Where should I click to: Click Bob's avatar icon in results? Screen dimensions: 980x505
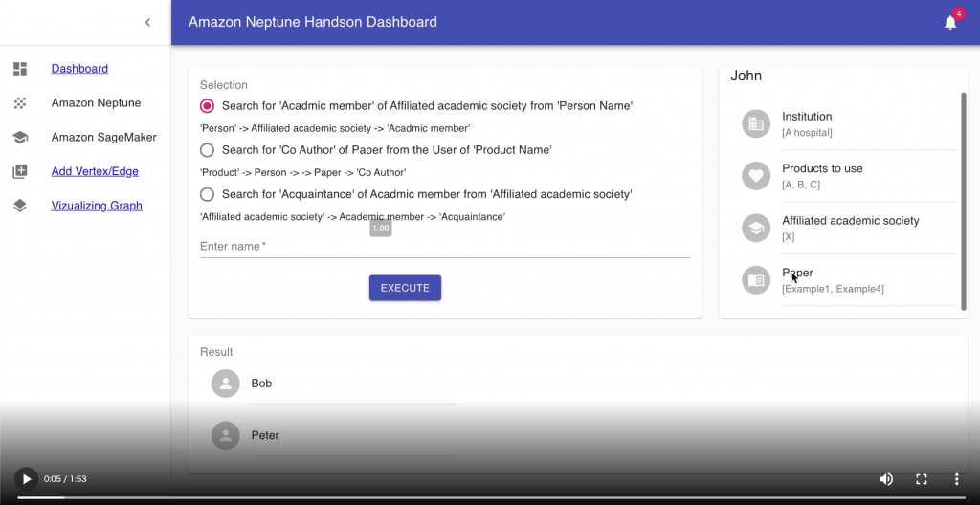(x=226, y=384)
